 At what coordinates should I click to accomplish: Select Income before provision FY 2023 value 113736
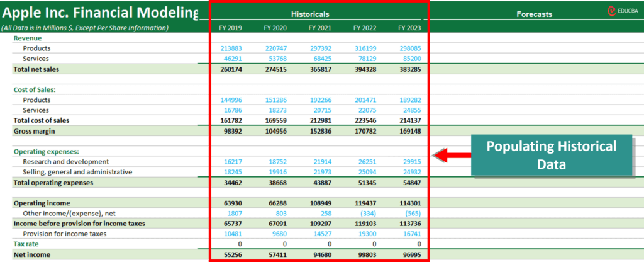click(410, 224)
